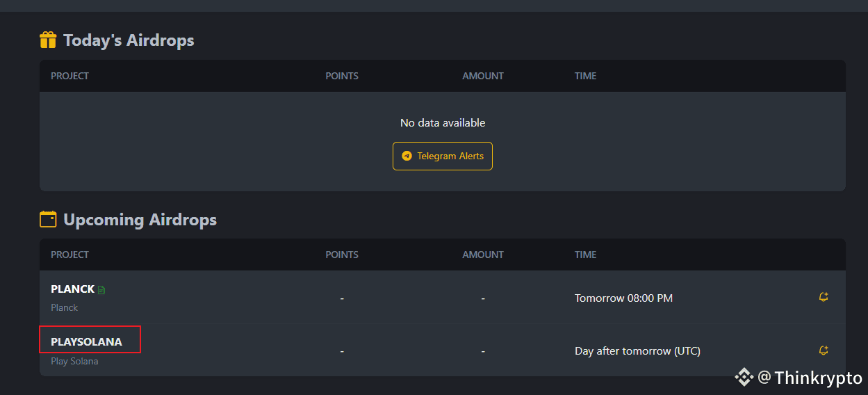Click the gift icon beside Today's Airdrops
The height and width of the screenshot is (395, 868).
tap(48, 40)
